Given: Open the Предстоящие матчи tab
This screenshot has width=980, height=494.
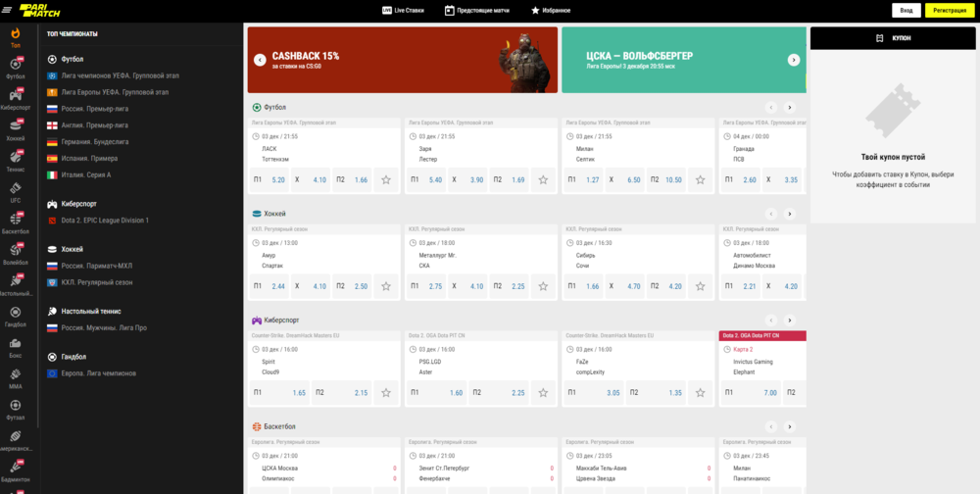Looking at the screenshot, I should pyautogui.click(x=476, y=10).
